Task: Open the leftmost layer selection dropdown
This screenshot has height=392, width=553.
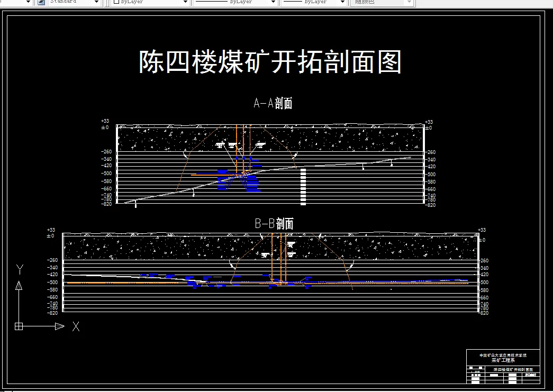Action: click(28, 3)
